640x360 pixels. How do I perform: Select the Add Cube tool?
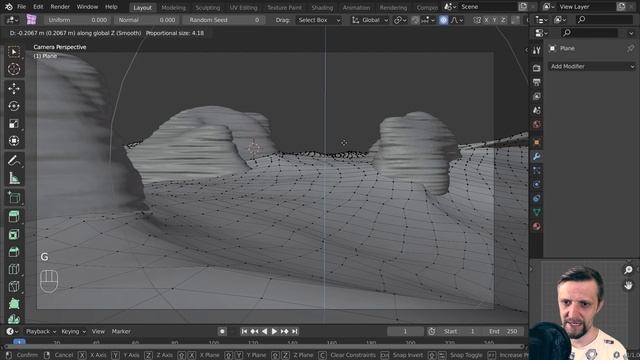(x=14, y=198)
